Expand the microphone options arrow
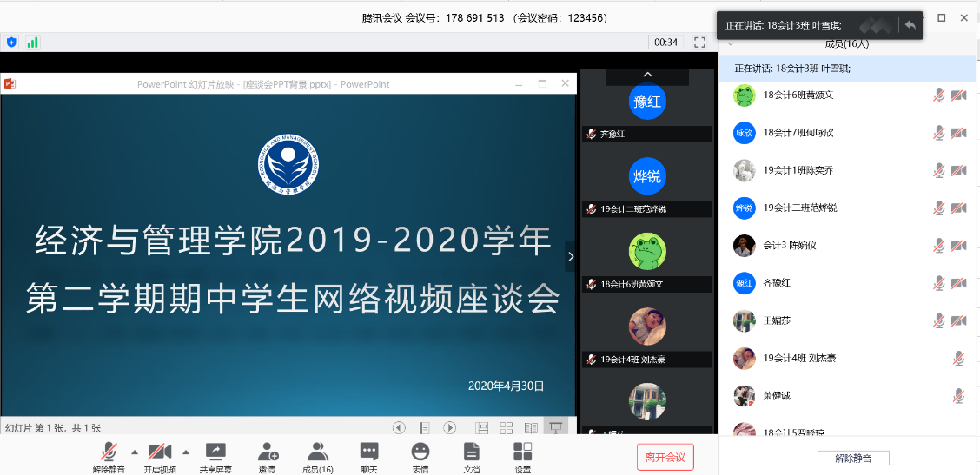980x475 pixels. (x=134, y=452)
